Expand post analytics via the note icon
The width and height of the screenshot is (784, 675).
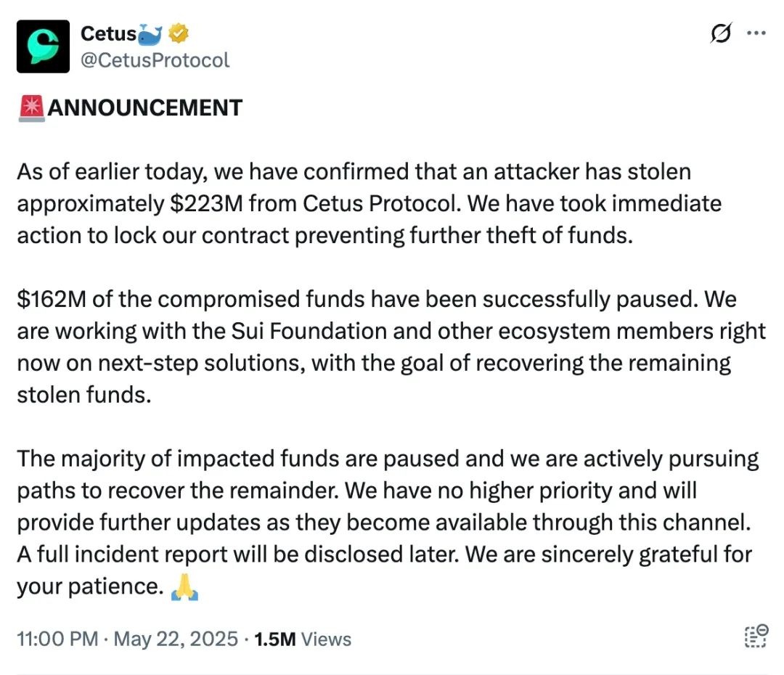[756, 636]
